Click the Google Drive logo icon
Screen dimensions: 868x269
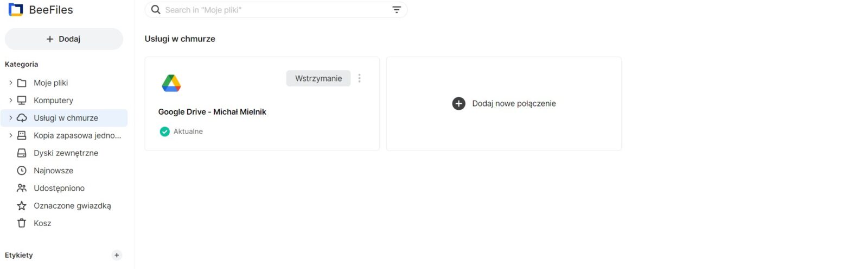[x=171, y=83]
